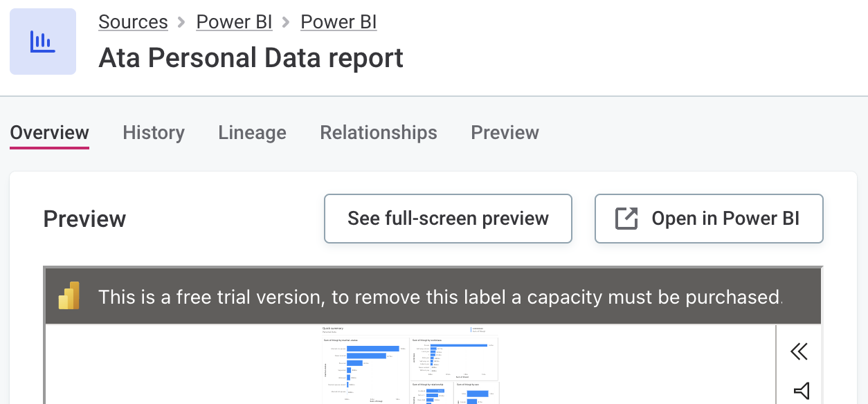Image resolution: width=868 pixels, height=404 pixels.
Task: Open the Overview tab
Action: point(49,133)
